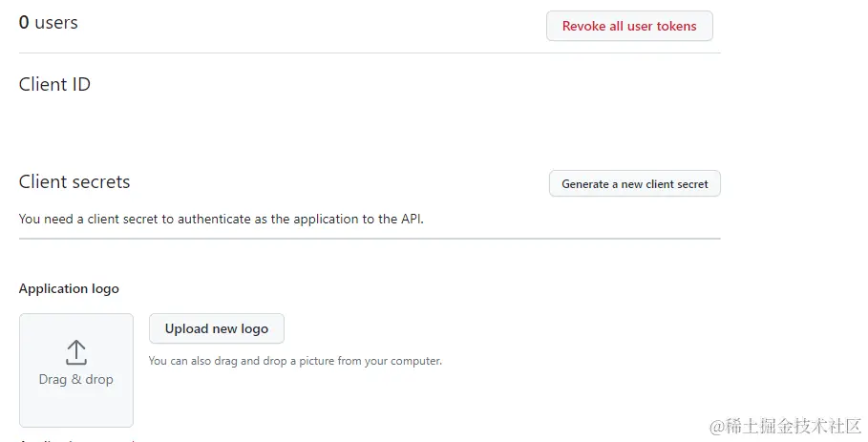Select the 0 users count text
Image resolution: width=868 pixels, height=442 pixels.
(49, 22)
